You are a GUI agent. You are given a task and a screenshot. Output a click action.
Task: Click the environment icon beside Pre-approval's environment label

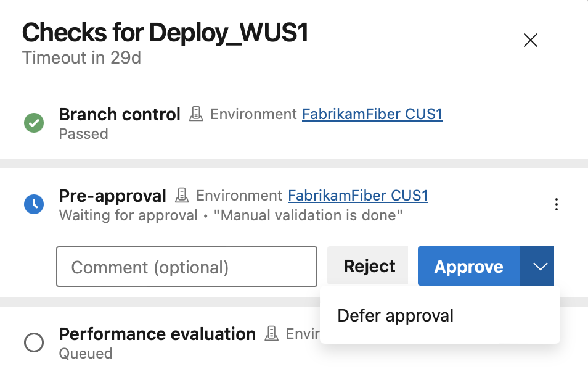coord(181,195)
